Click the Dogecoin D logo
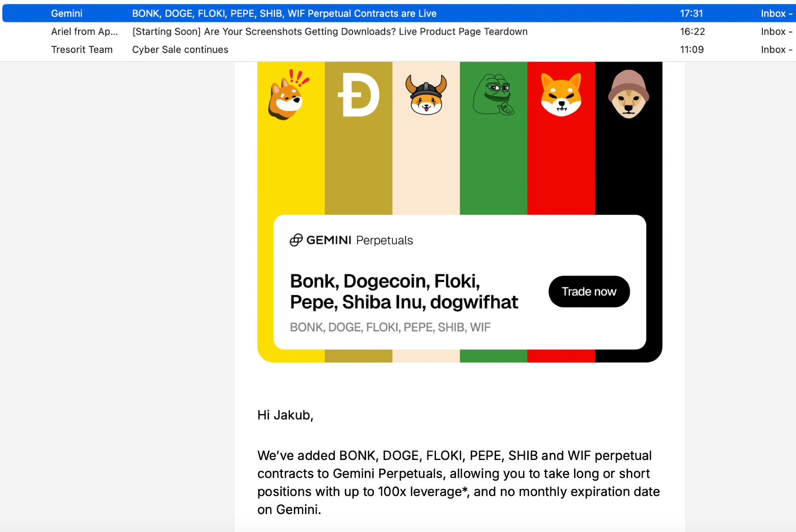Viewport: 796px width, 532px height. coord(359,95)
